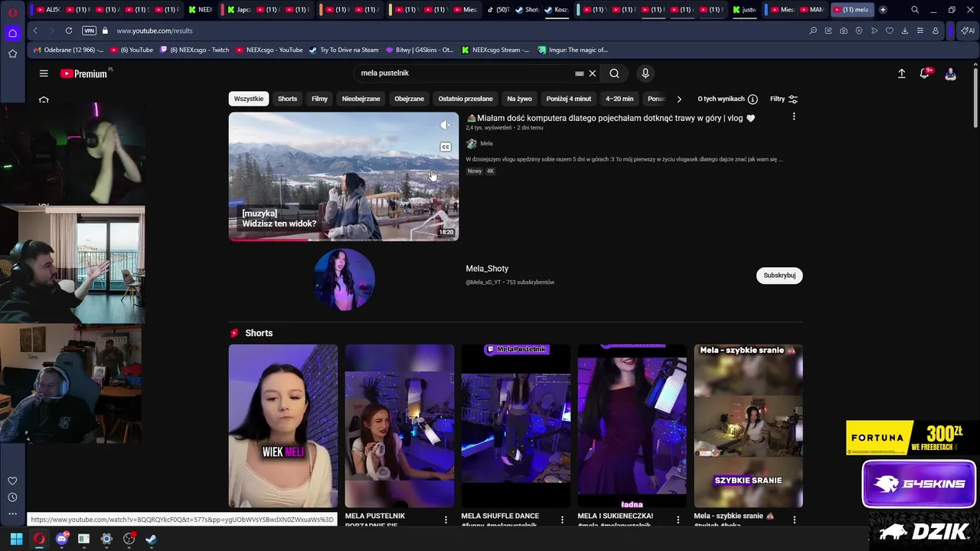Select the Wszystkie filter chip

coord(249,99)
